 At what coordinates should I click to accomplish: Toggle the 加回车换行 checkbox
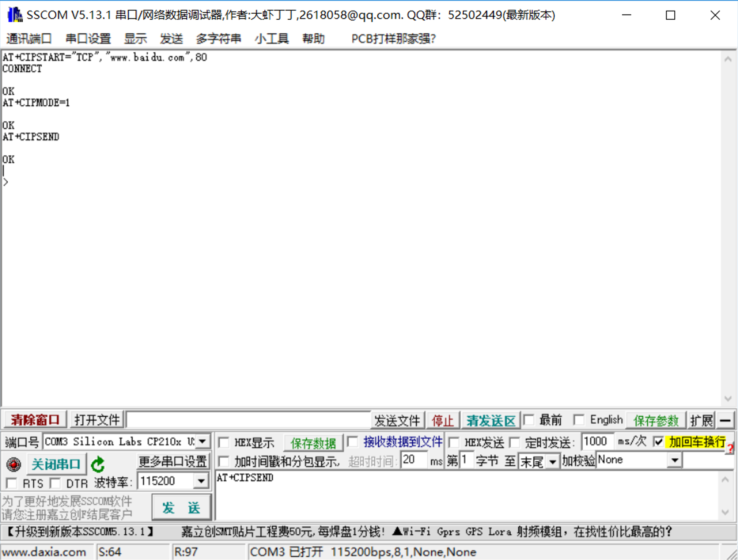pyautogui.click(x=658, y=442)
